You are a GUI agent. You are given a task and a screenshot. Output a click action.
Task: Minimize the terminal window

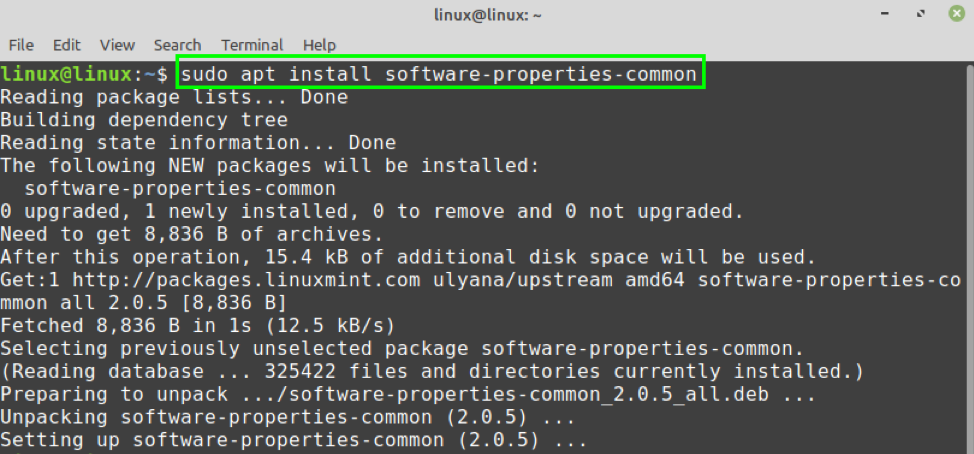tap(887, 15)
